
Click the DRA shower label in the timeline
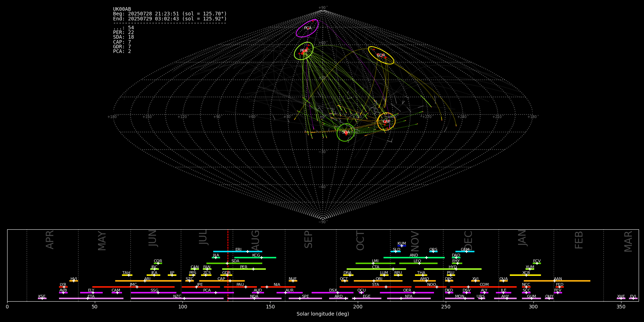click(x=347, y=273)
